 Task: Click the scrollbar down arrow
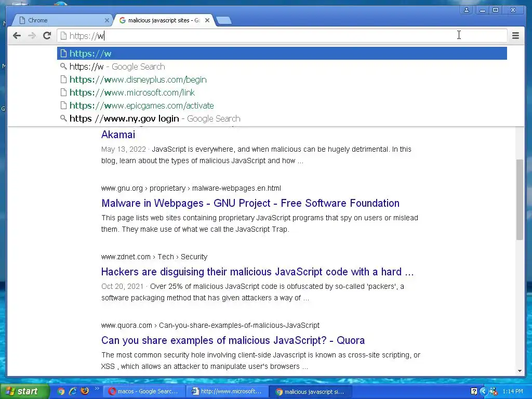[x=520, y=371]
